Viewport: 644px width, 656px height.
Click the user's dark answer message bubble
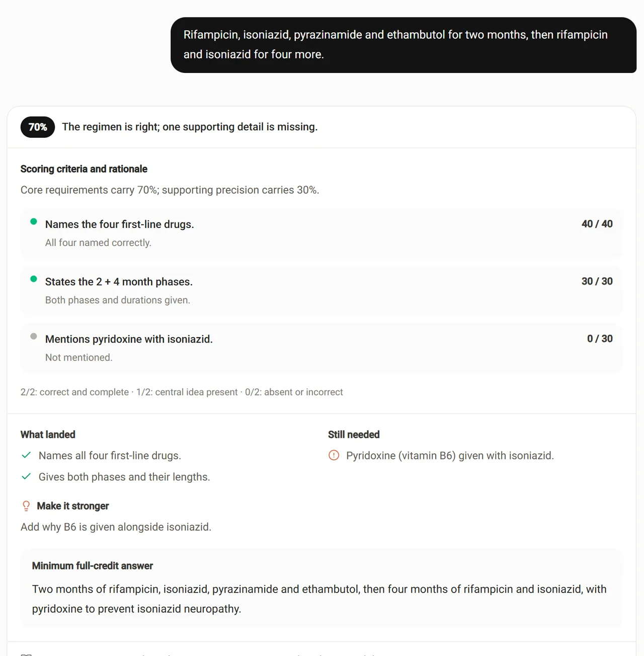tap(404, 45)
